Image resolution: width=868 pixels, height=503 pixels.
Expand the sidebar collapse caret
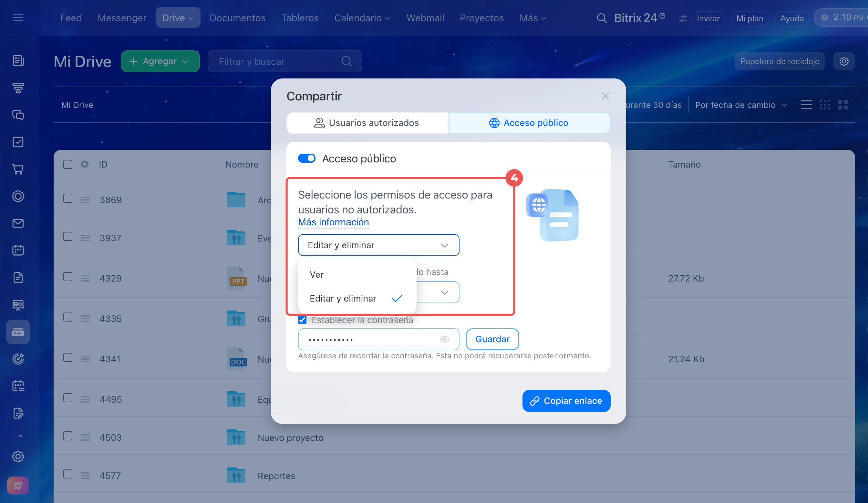(20, 436)
